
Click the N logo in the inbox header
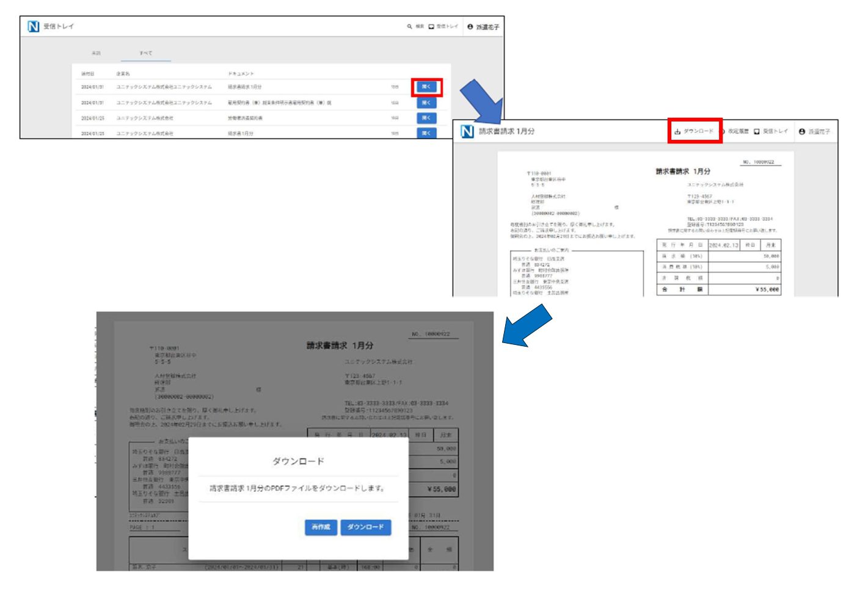(34, 26)
